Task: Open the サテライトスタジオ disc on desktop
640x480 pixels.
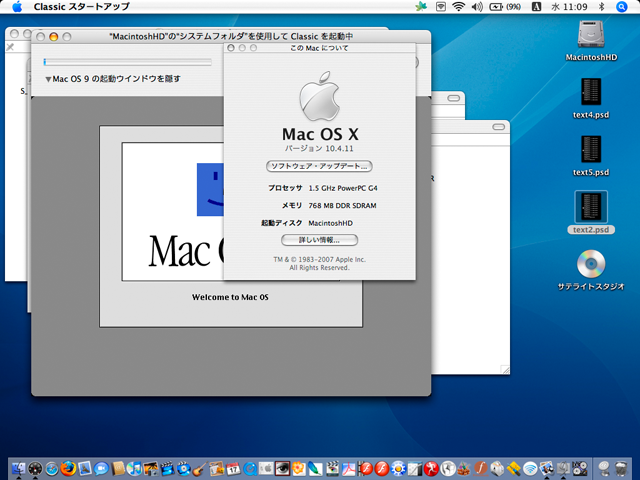Action: click(x=591, y=263)
